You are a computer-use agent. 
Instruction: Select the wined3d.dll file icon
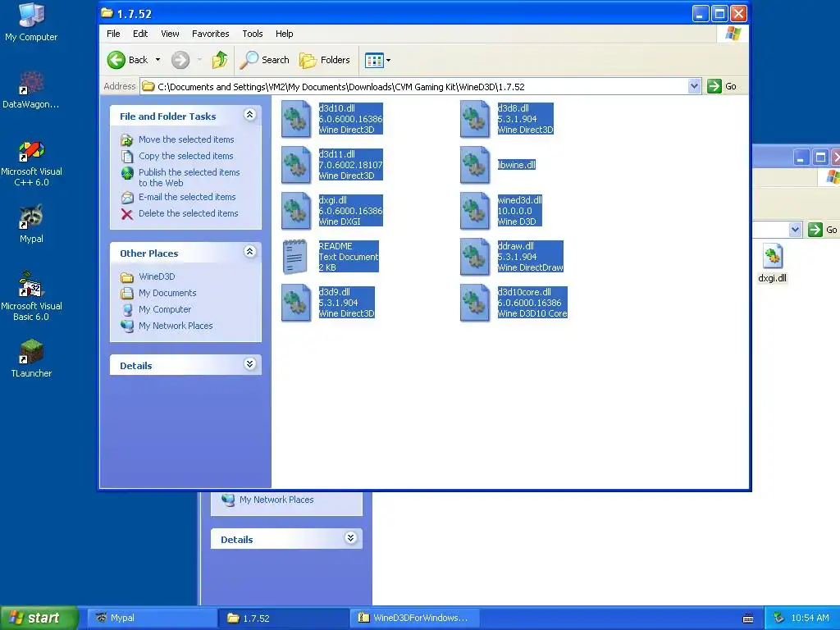click(x=475, y=211)
